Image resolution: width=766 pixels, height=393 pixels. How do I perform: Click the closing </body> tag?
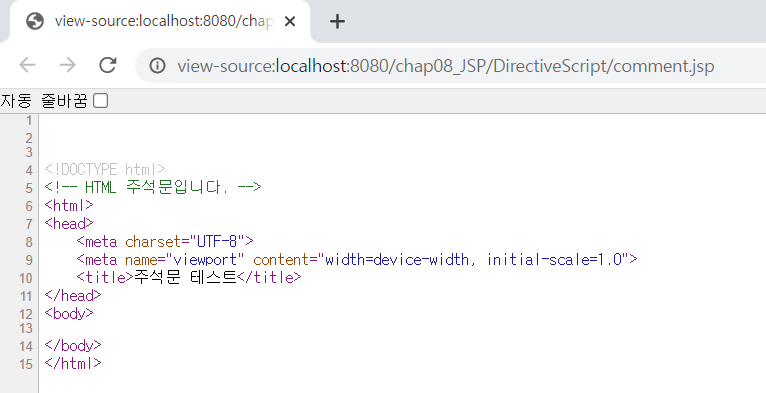pyautogui.click(x=73, y=346)
